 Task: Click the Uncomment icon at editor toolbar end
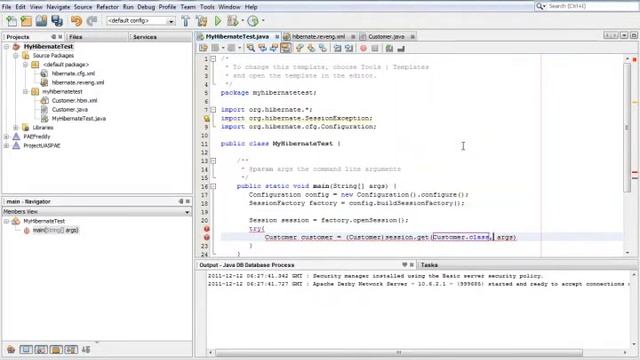pyautogui.click(x=401, y=48)
